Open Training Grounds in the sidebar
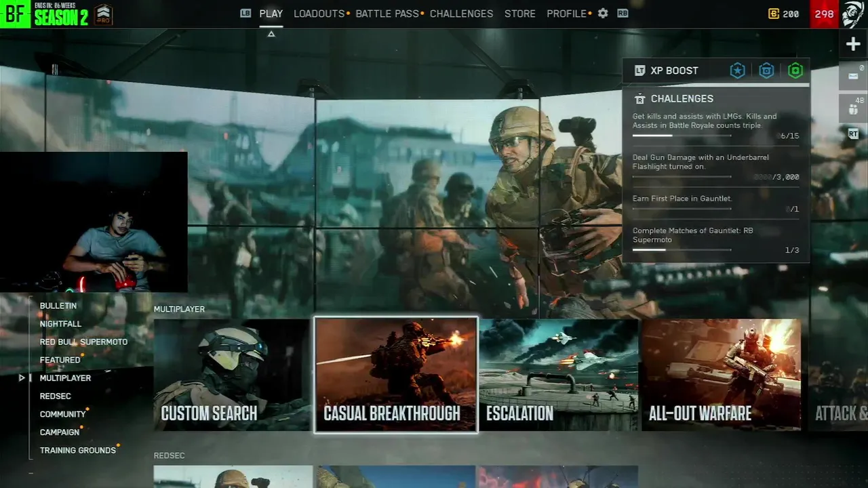 point(77,450)
